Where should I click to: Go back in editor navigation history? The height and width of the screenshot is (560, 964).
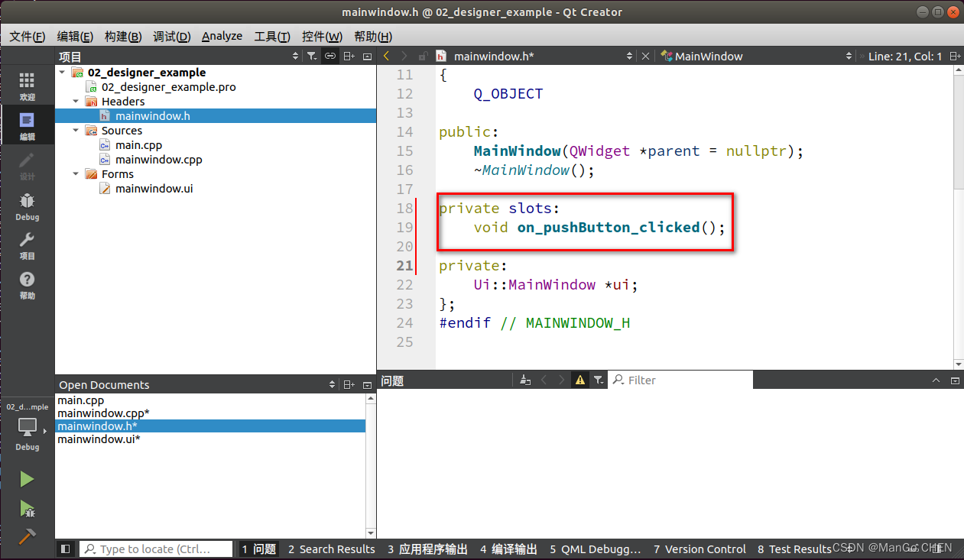tap(386, 56)
